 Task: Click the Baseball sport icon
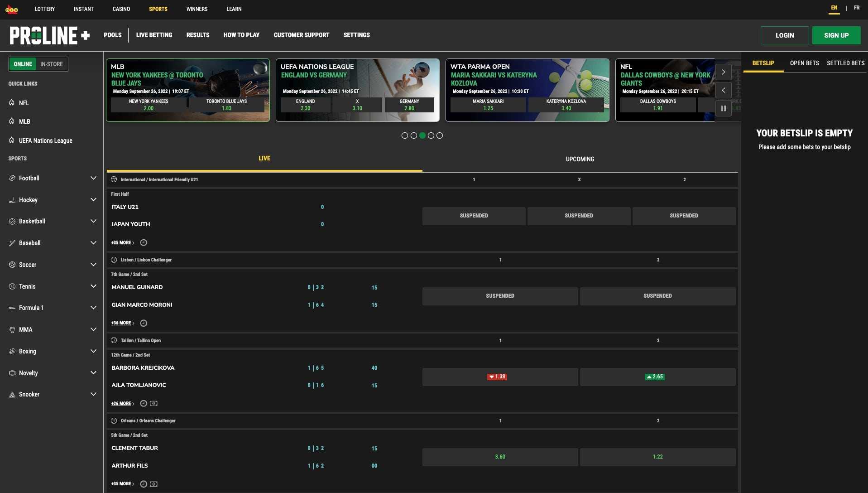point(12,243)
